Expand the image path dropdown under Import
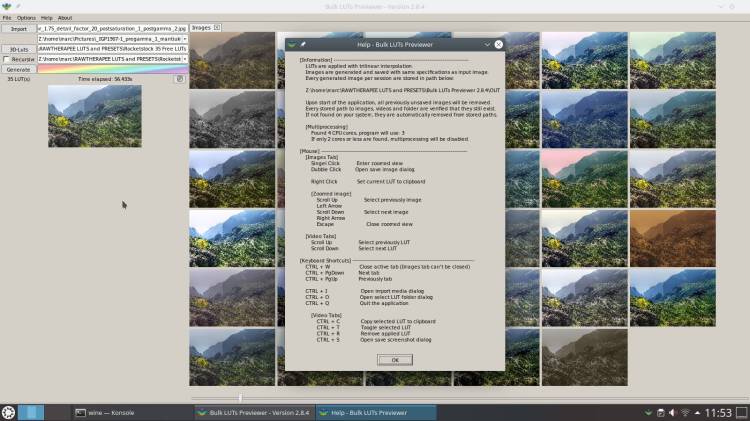750x421 pixels. click(185, 39)
